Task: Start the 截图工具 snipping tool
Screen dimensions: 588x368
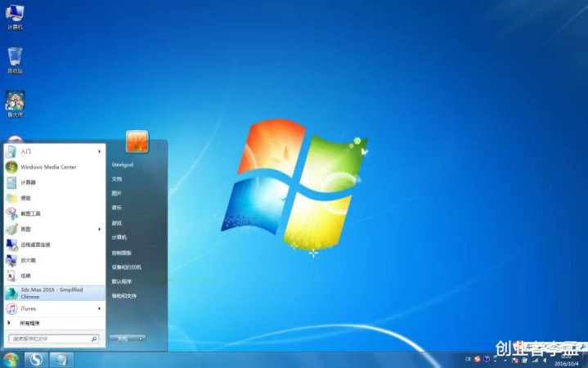Action: click(x=54, y=213)
